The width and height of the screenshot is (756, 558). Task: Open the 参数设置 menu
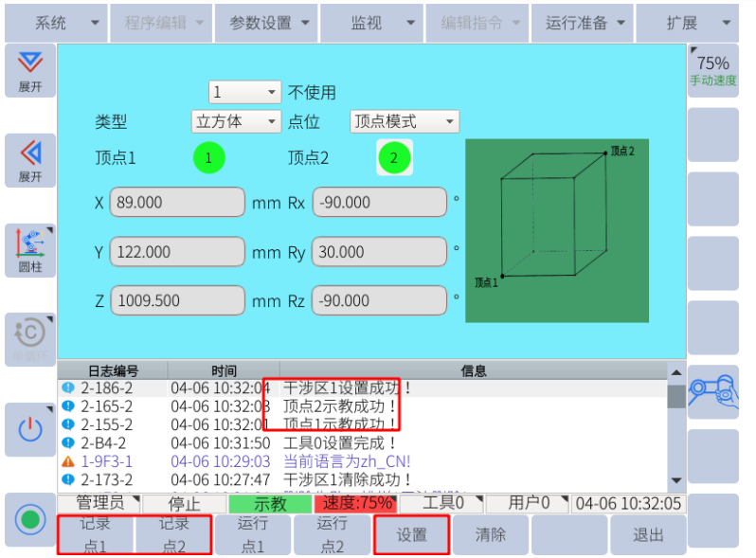click(x=268, y=23)
